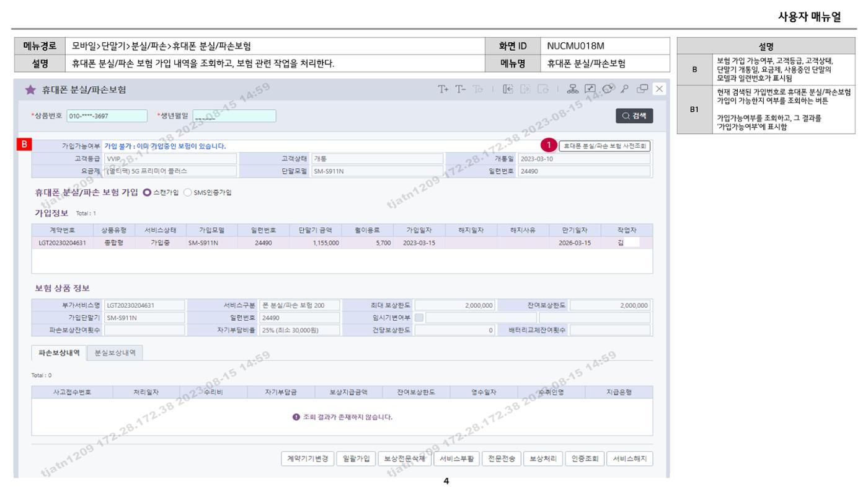This screenshot has width=868, height=489.
Task: Click the 검색 search button
Action: 634,116
